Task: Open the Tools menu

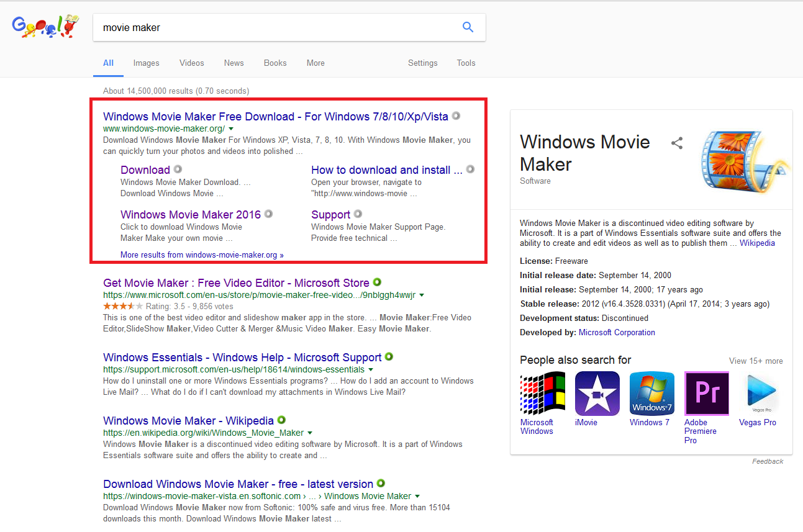Action: click(466, 63)
